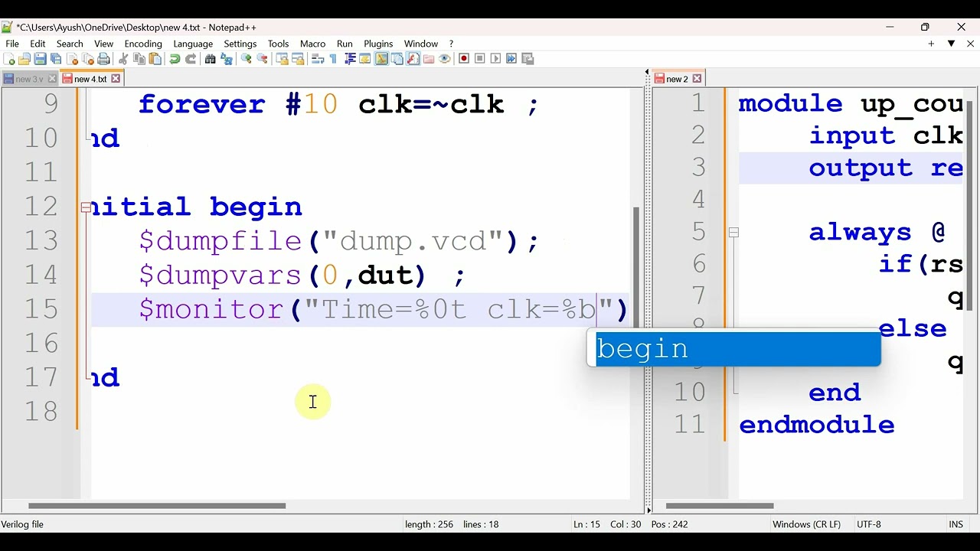
Task: Open the ? help menu
Action: pyautogui.click(x=451, y=44)
